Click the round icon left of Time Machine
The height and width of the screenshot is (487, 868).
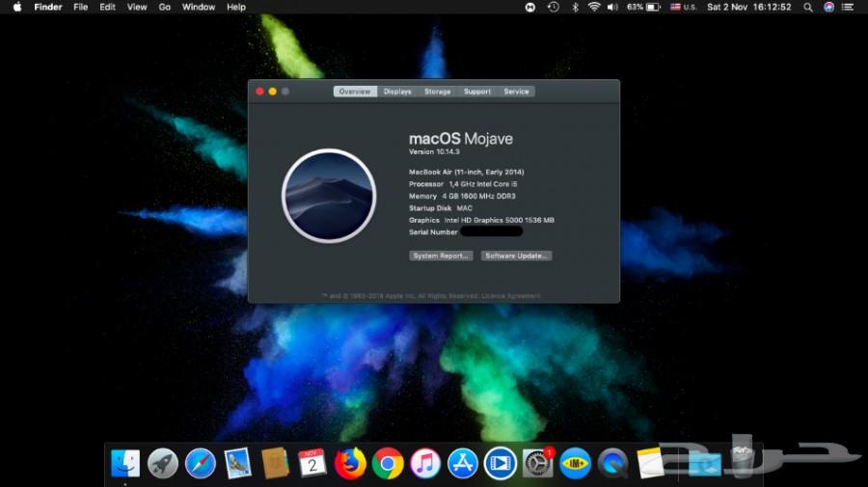coord(530,7)
